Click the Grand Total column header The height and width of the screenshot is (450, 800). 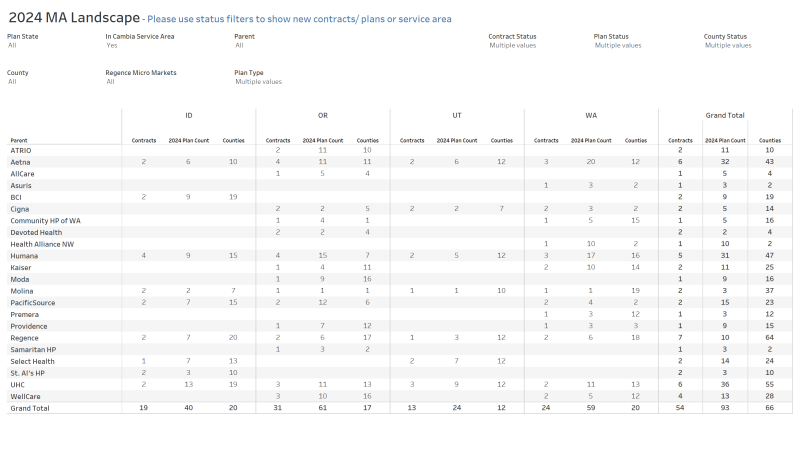726,116
